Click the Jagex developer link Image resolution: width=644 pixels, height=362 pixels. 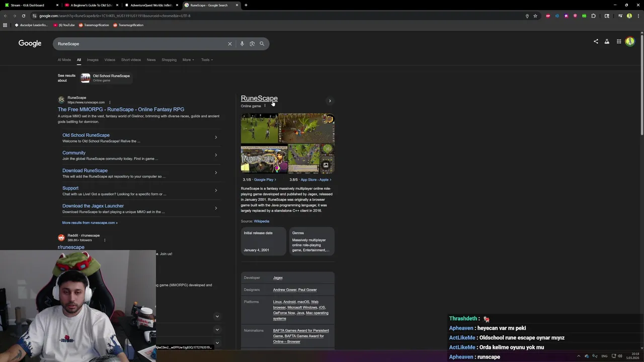[278, 278]
